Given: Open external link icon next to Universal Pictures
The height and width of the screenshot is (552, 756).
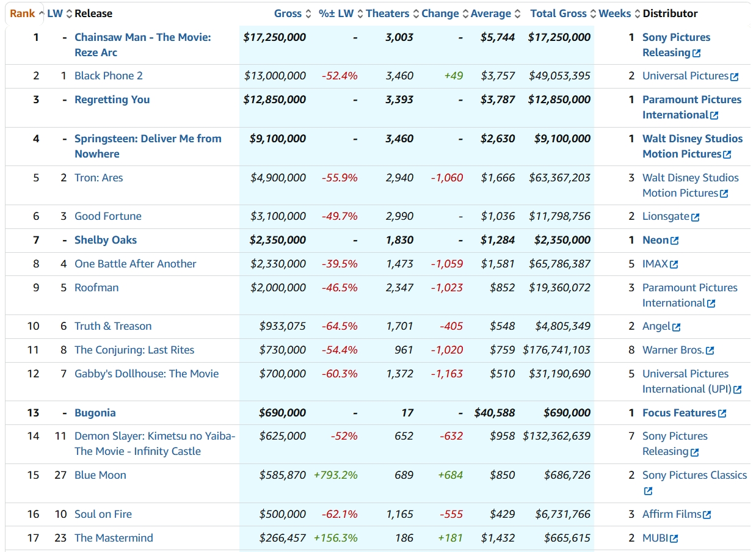Looking at the screenshot, I should (x=734, y=77).
